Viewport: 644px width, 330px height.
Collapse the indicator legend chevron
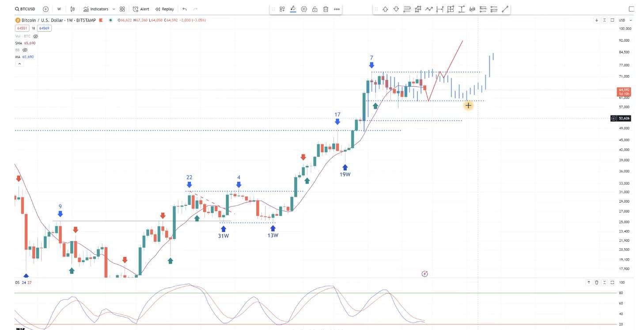click(19, 64)
